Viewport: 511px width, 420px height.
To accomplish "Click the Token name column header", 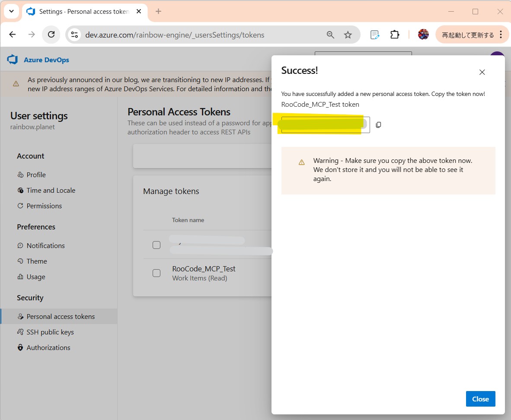I will point(188,220).
